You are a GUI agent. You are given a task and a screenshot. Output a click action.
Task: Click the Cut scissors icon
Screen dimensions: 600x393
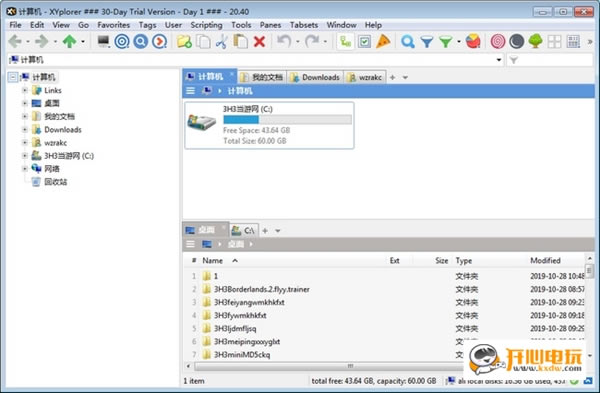(x=222, y=41)
